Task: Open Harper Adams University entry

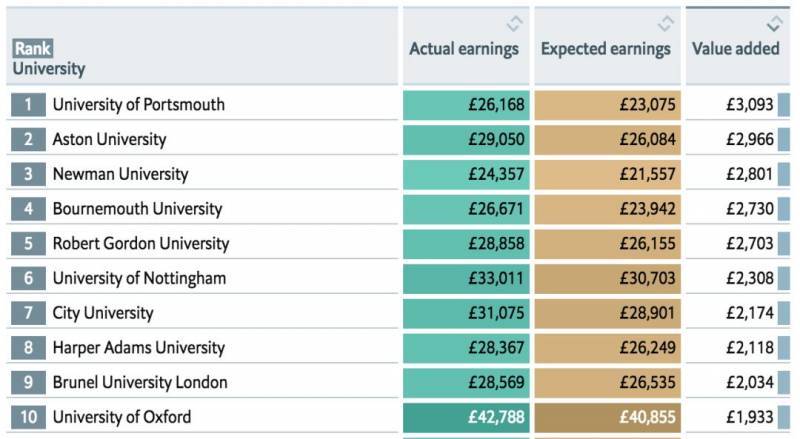Action: coord(138,348)
